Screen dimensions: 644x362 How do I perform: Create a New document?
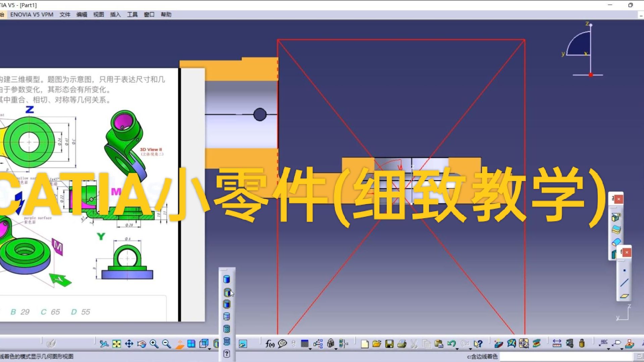point(365,344)
